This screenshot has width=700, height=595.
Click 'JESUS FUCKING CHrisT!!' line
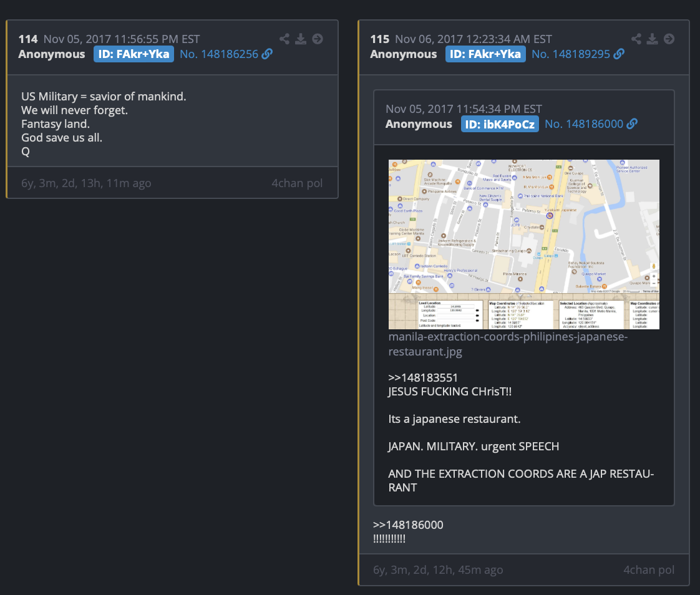point(450,392)
